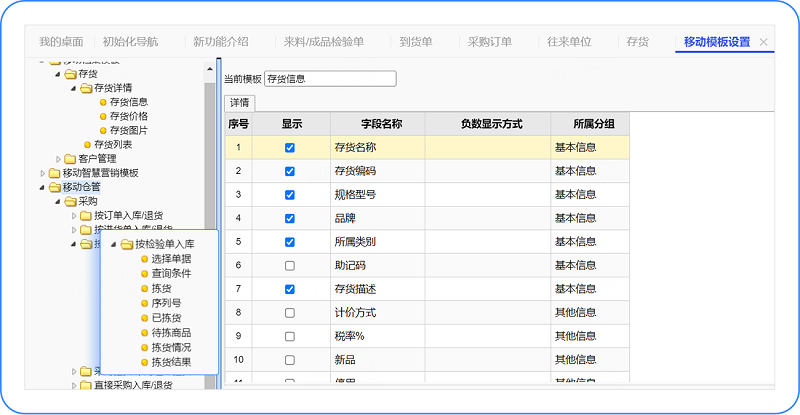Enable display for 税率% row
This screenshot has width=800, height=415.
coord(290,336)
